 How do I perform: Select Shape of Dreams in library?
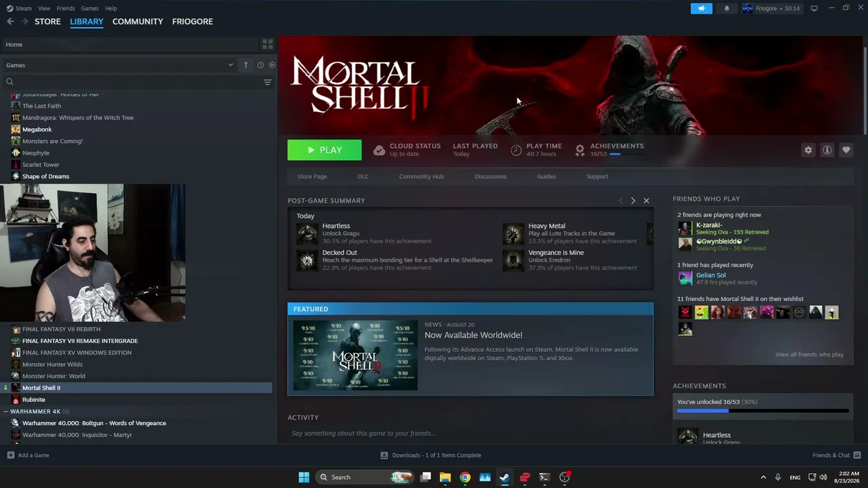[x=45, y=176]
